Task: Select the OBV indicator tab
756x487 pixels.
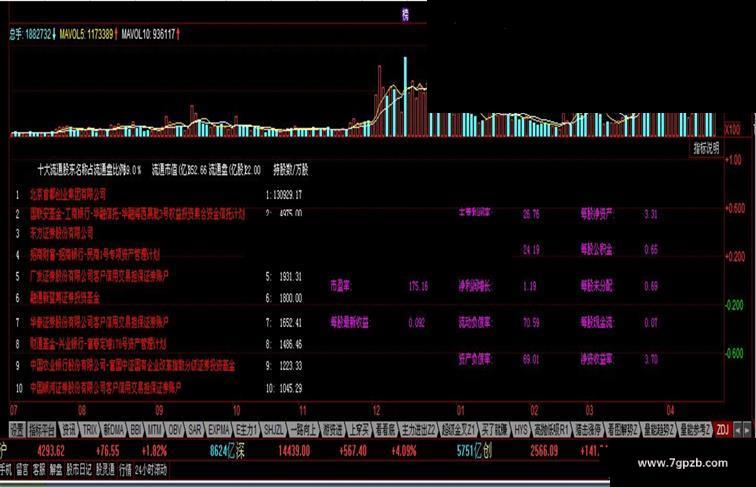Action: coord(175,430)
